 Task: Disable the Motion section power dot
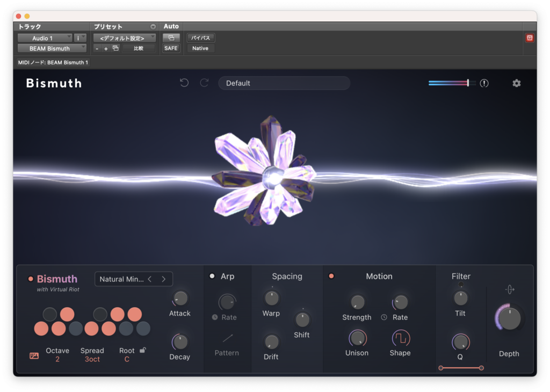coord(331,276)
